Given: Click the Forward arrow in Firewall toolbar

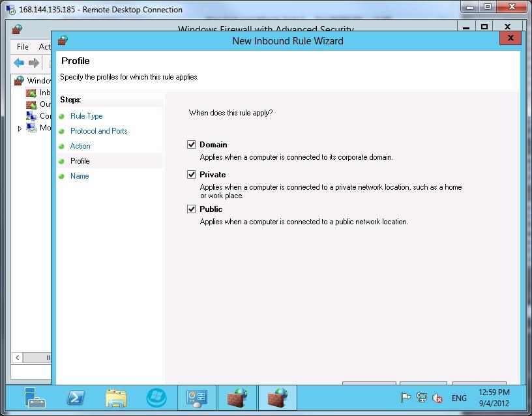Looking at the screenshot, I should (34, 63).
